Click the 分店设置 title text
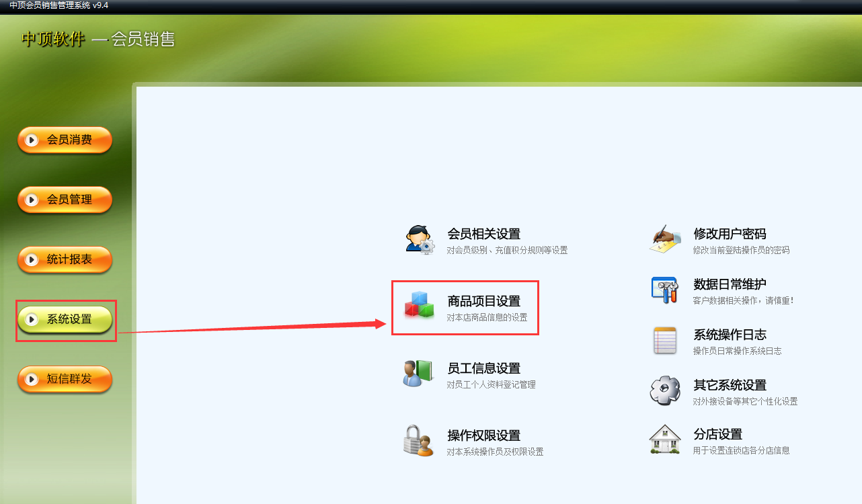The image size is (862, 504). click(x=718, y=434)
